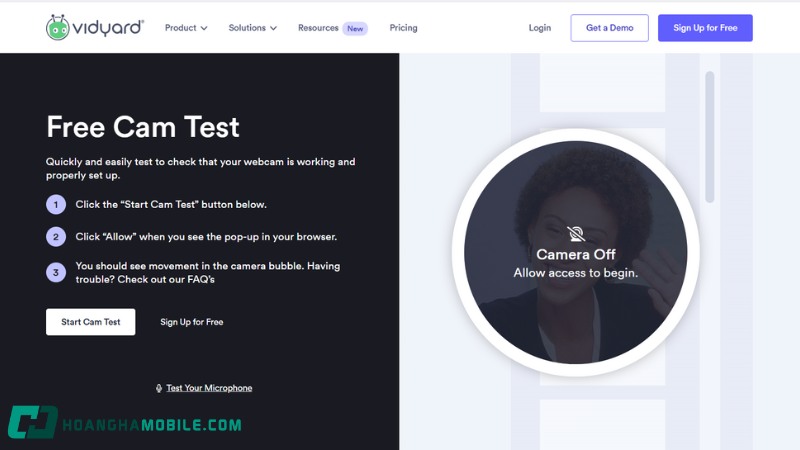Click the microphone icon near the bottom
Image resolution: width=800 pixels, height=450 pixels.
159,388
